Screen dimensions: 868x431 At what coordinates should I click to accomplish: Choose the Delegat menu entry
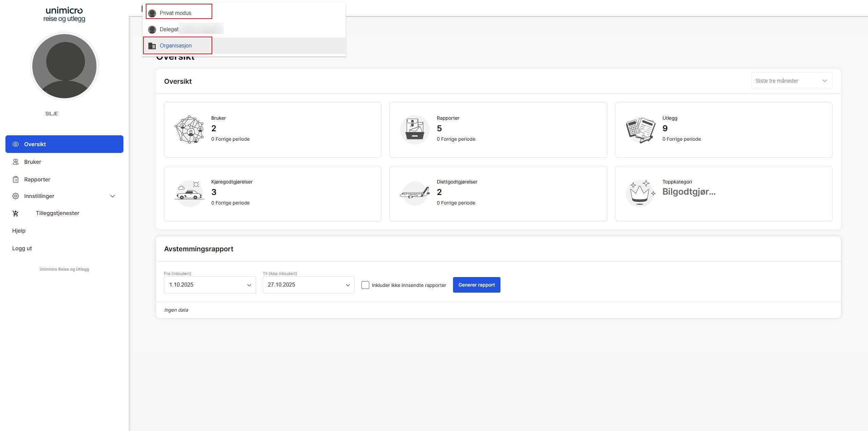(169, 29)
